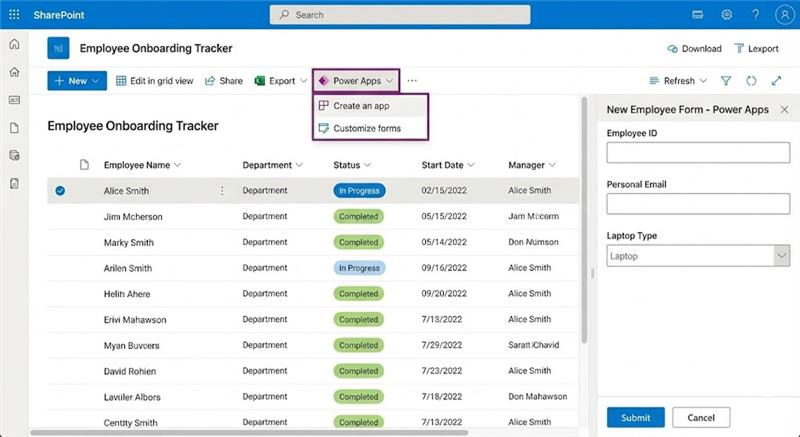Image resolution: width=800 pixels, height=437 pixels.
Task: Open Start Date column header menu
Action: [448, 165]
